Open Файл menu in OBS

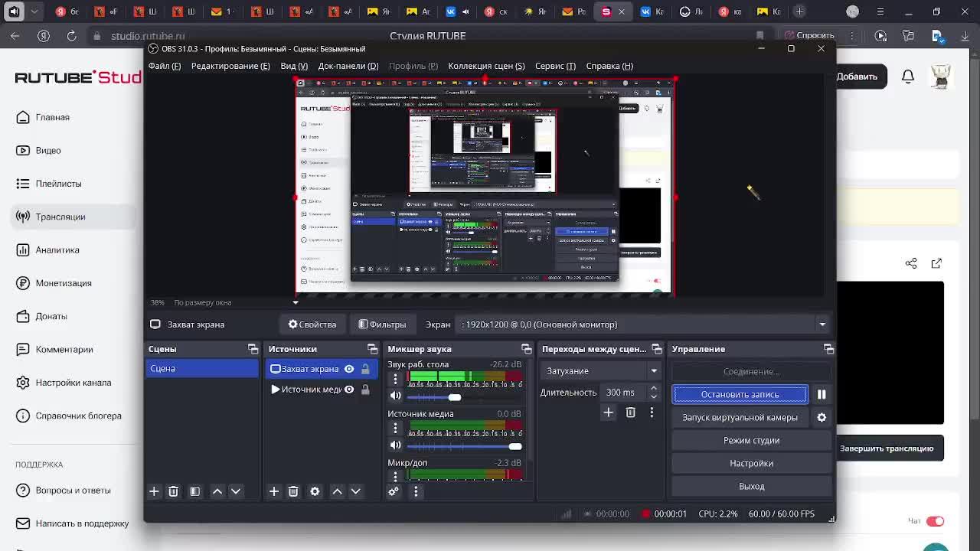click(165, 66)
